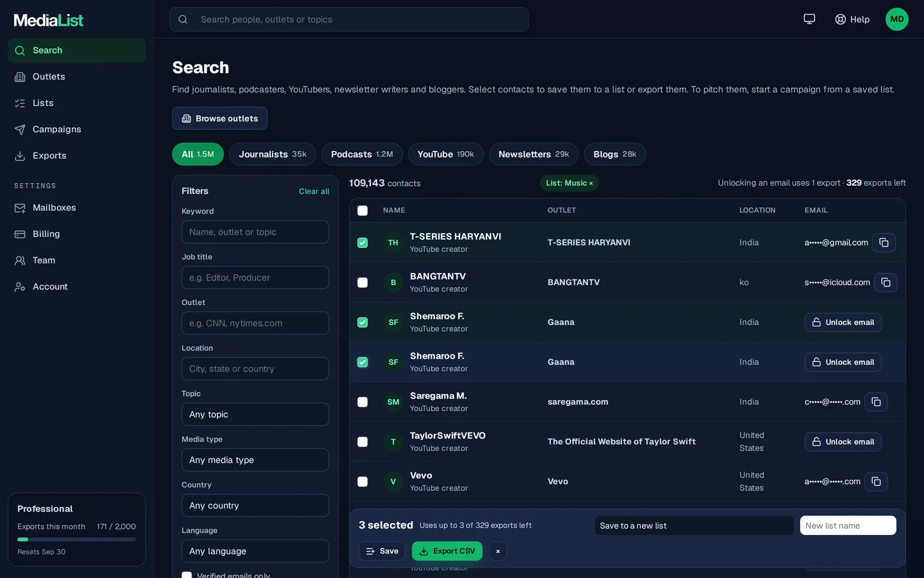This screenshot has height=578, width=924.
Task: Open the Any country dropdown
Action: (255, 505)
